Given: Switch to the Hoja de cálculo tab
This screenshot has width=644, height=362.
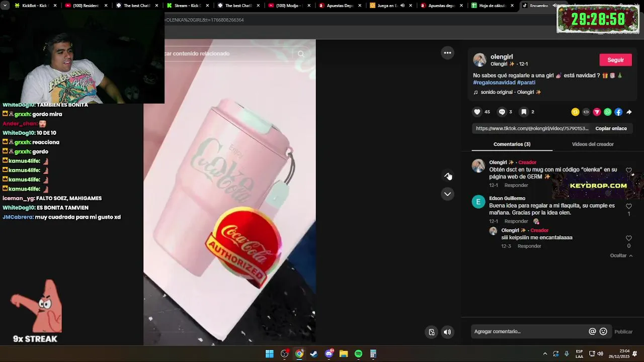Looking at the screenshot, I should pos(492,6).
